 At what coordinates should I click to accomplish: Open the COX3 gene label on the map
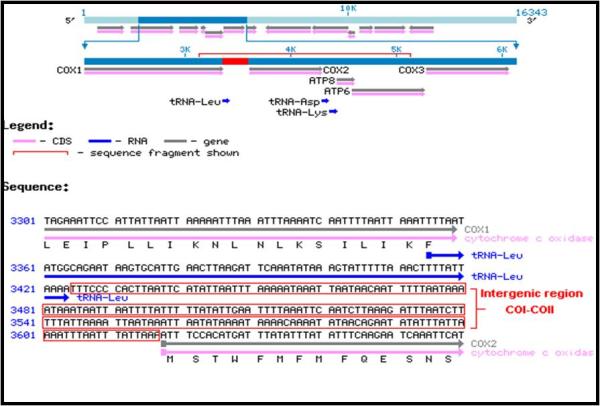(411, 71)
